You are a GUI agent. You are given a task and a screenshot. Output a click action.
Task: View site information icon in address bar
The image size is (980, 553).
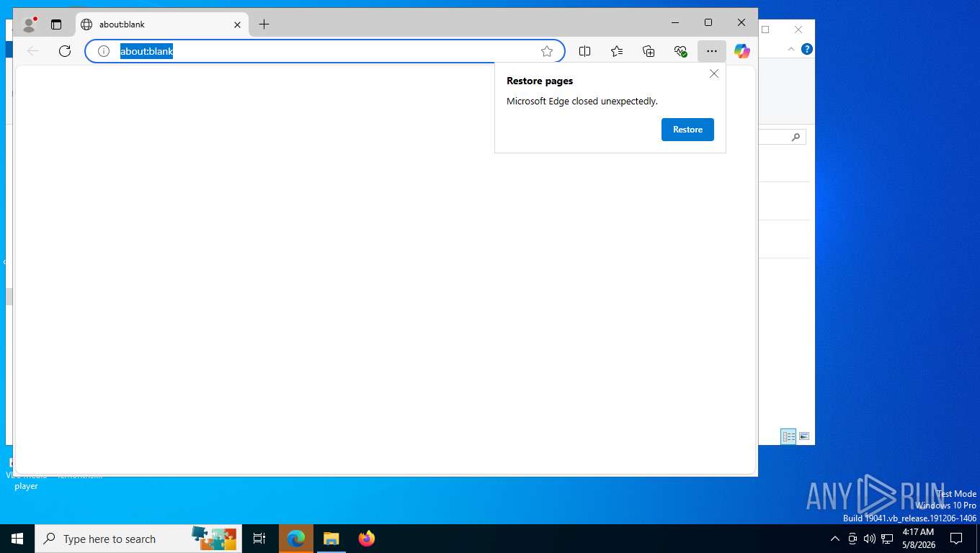click(x=104, y=51)
